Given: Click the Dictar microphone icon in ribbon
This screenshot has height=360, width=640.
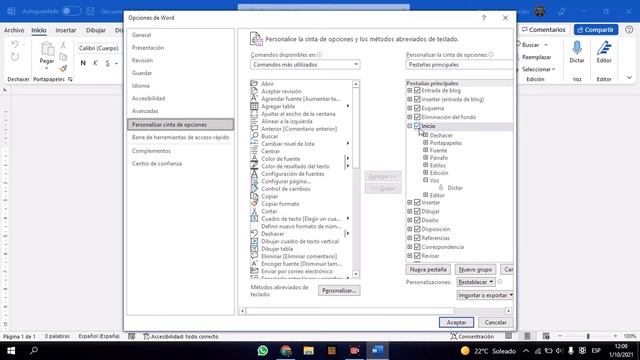Looking at the screenshot, I should (x=577, y=48).
